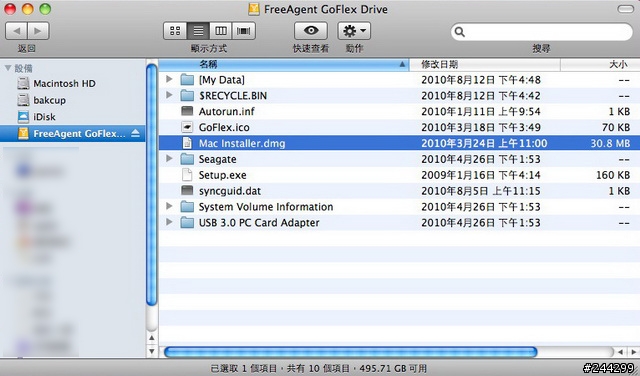This screenshot has height=376, width=640.
Task: Click the syncguid.dat modified date
Action: coord(481,191)
